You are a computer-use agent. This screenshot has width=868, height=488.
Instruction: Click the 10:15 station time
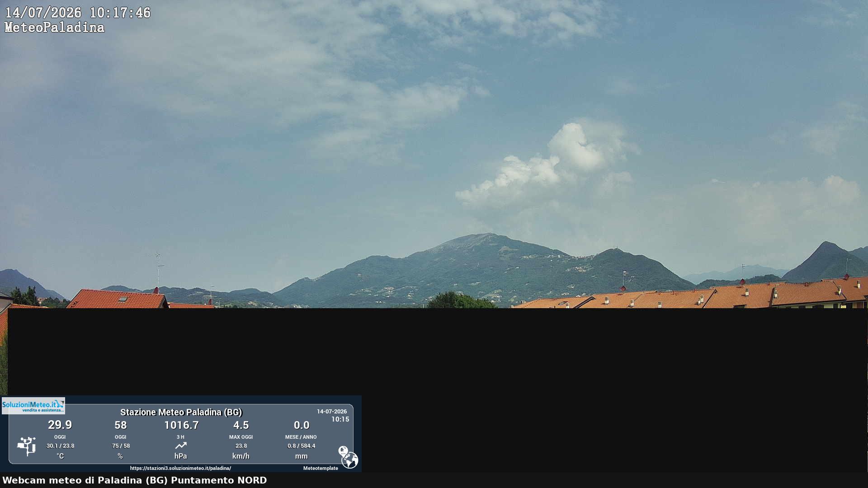pos(340,419)
